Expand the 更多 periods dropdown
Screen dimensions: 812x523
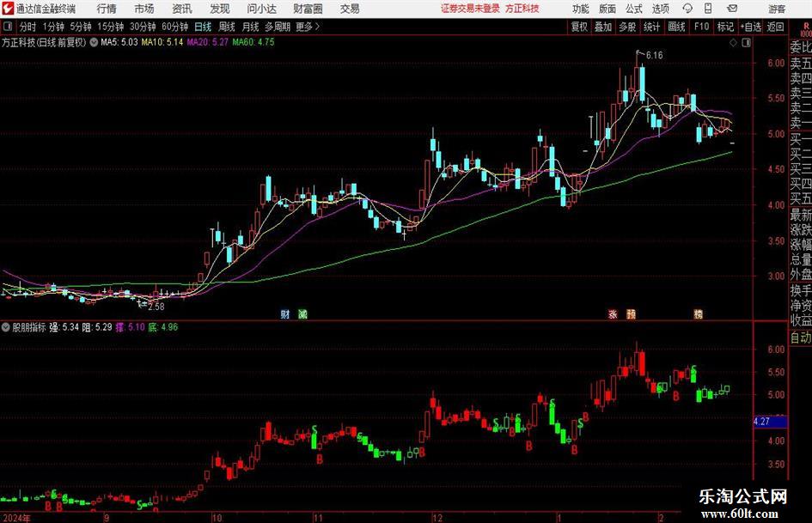pos(308,27)
